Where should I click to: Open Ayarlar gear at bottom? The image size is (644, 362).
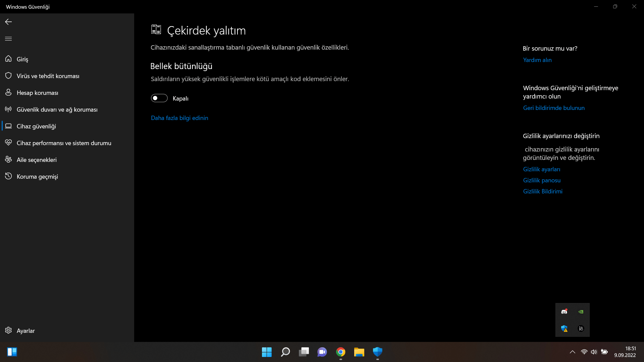[8, 330]
